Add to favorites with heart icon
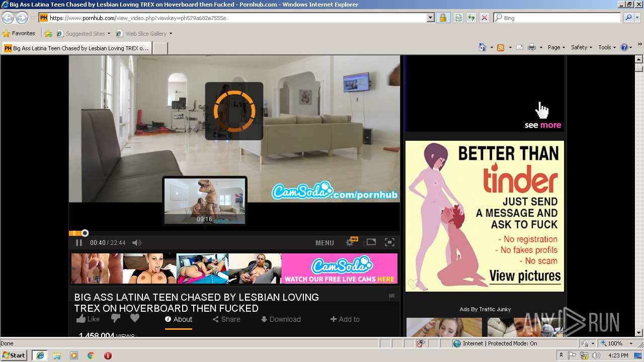This screenshot has width=644, height=362. click(x=134, y=318)
